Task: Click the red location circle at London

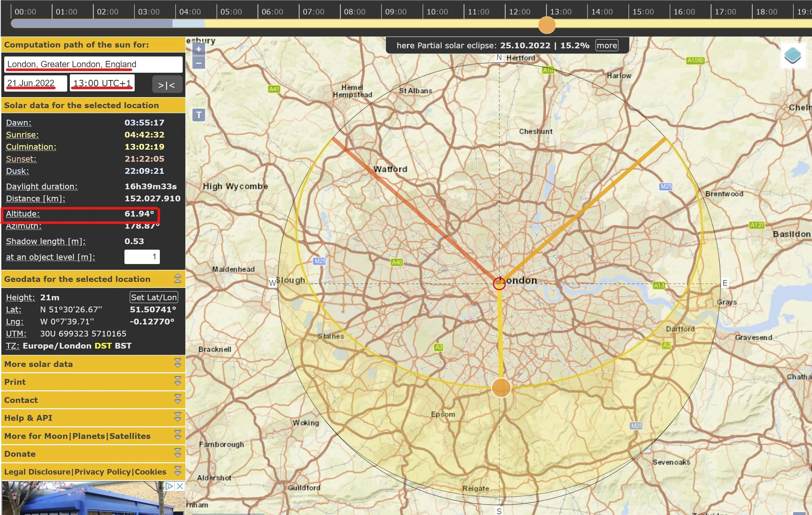Action: click(x=499, y=283)
